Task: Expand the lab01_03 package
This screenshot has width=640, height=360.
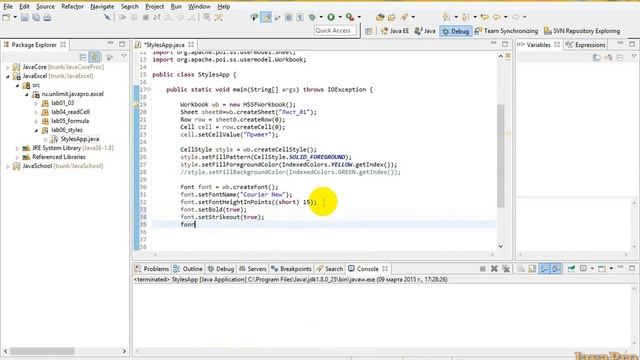Action: tap(36, 103)
